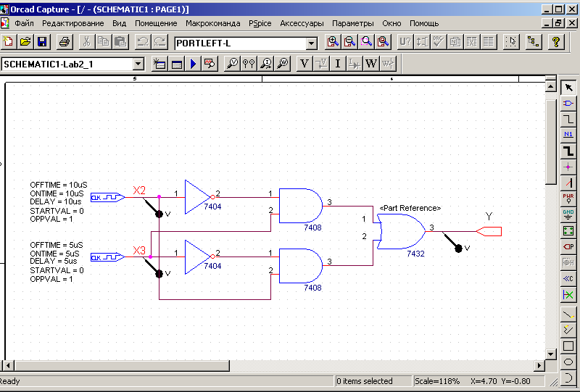The image size is (580, 392).
Task: Click the Cut scissors icon
Action: (x=86, y=42)
